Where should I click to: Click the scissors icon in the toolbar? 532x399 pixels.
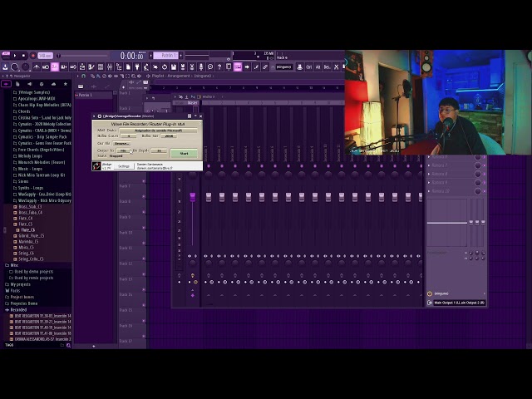192,66
